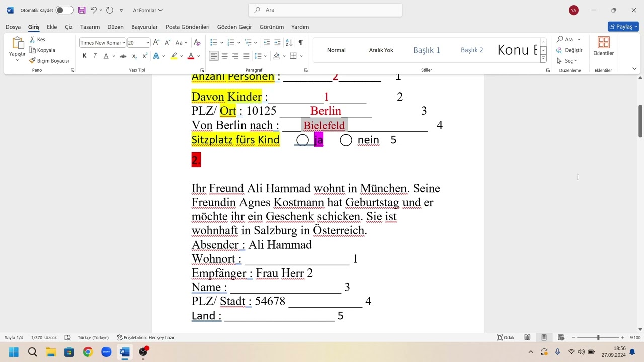644x362 pixels.
Task: Open the Ekle ribbon tab
Action: [52, 27]
